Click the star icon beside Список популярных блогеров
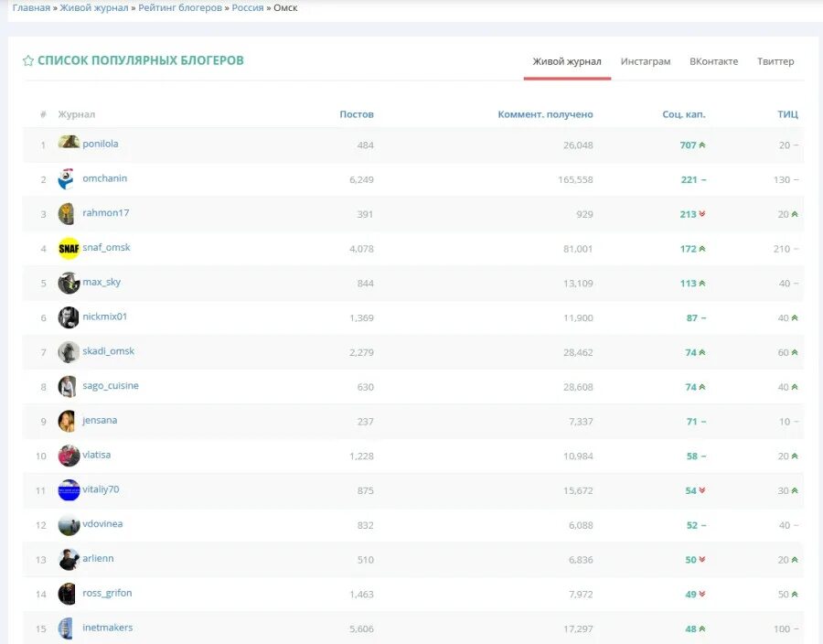 pyautogui.click(x=27, y=61)
